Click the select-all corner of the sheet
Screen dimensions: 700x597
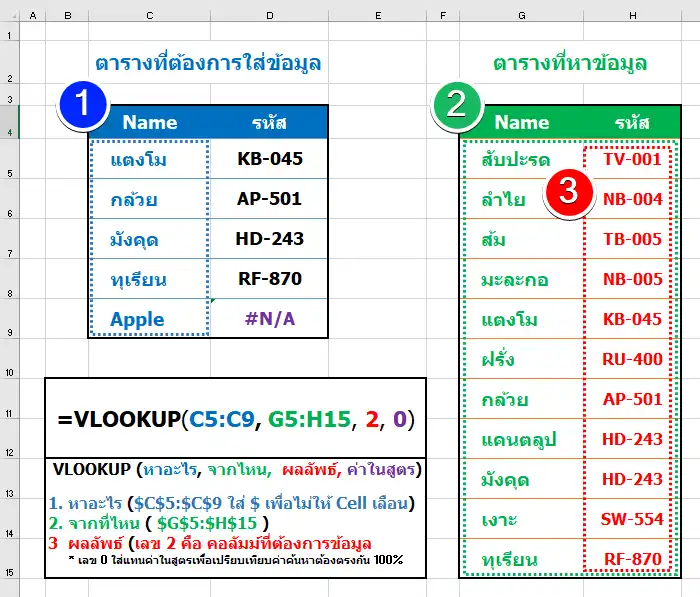tap(9, 15)
